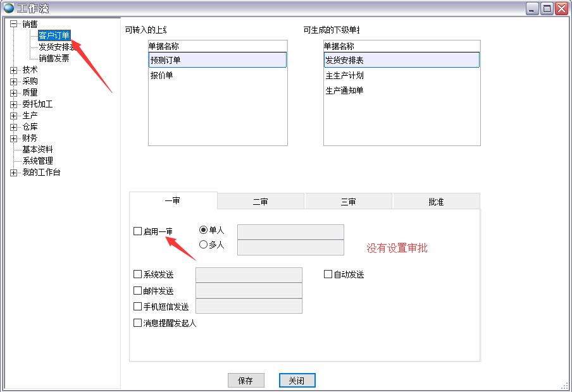572x392 pixels.
Task: Open 基本资料 in the sidebar tree
Action: 37,150
